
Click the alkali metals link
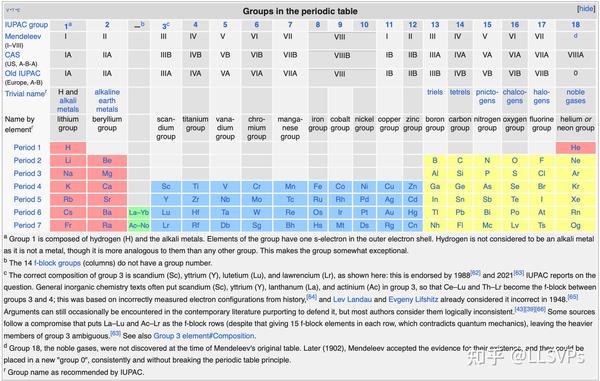68,105
